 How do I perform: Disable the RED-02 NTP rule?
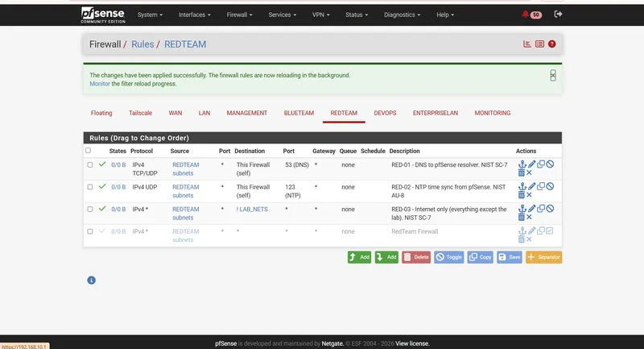pos(550,186)
